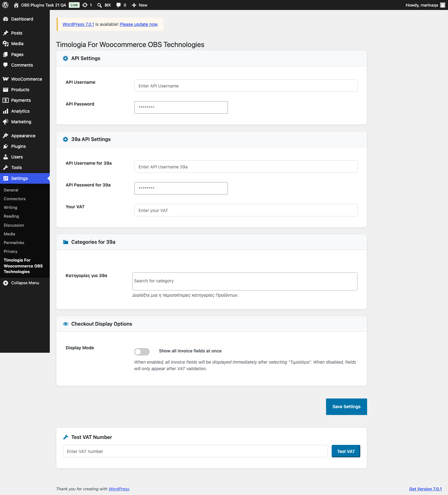Click the Collapse Menu arrow icon
This screenshot has width=448, height=495.
pos(6,283)
